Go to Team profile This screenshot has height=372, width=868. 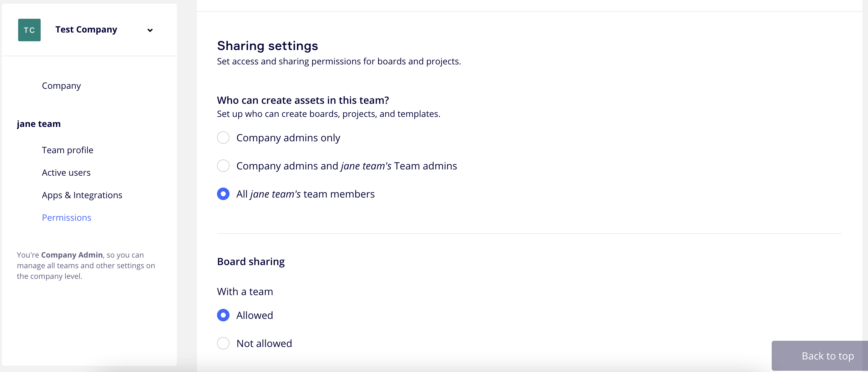coord(68,150)
